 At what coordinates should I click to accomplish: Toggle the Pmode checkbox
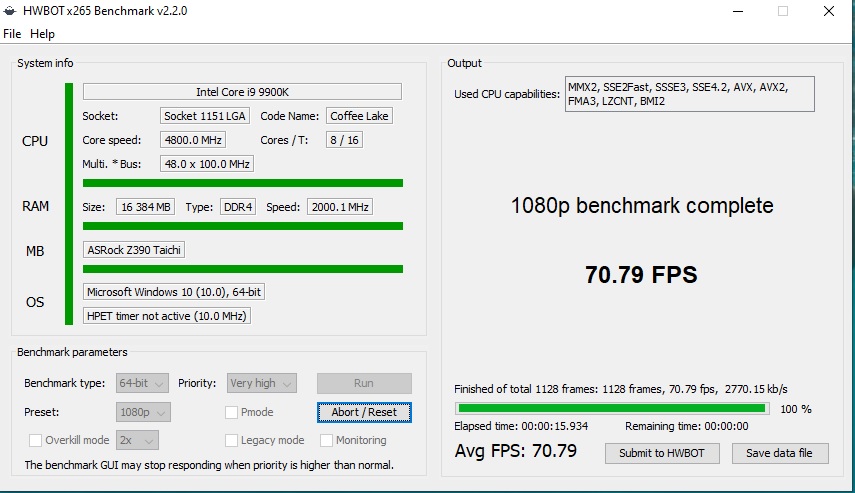pos(231,412)
